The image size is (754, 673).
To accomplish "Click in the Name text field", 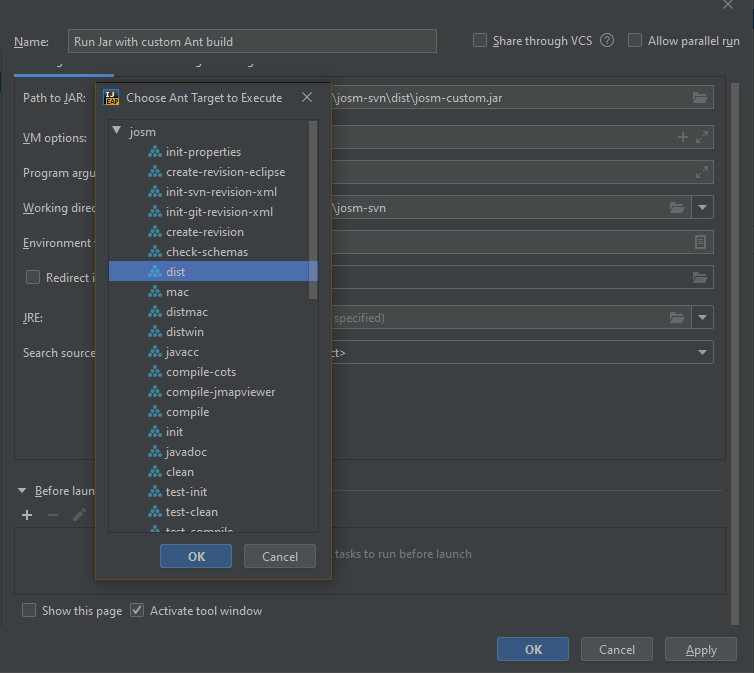I will coord(252,41).
